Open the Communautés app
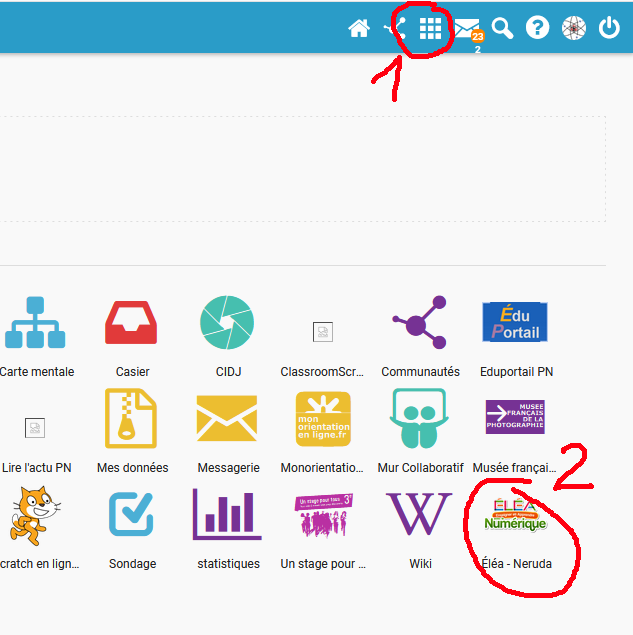The width and height of the screenshot is (633, 635). coord(420,322)
